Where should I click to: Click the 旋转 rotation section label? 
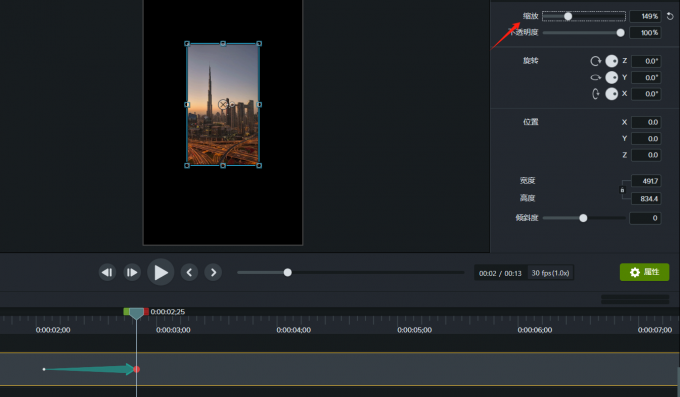pyautogui.click(x=530, y=61)
